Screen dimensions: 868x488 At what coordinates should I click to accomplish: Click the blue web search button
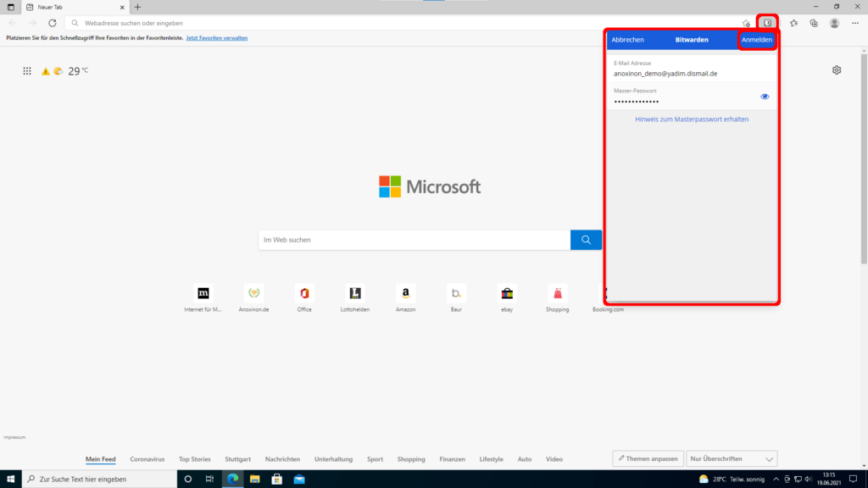(x=586, y=240)
